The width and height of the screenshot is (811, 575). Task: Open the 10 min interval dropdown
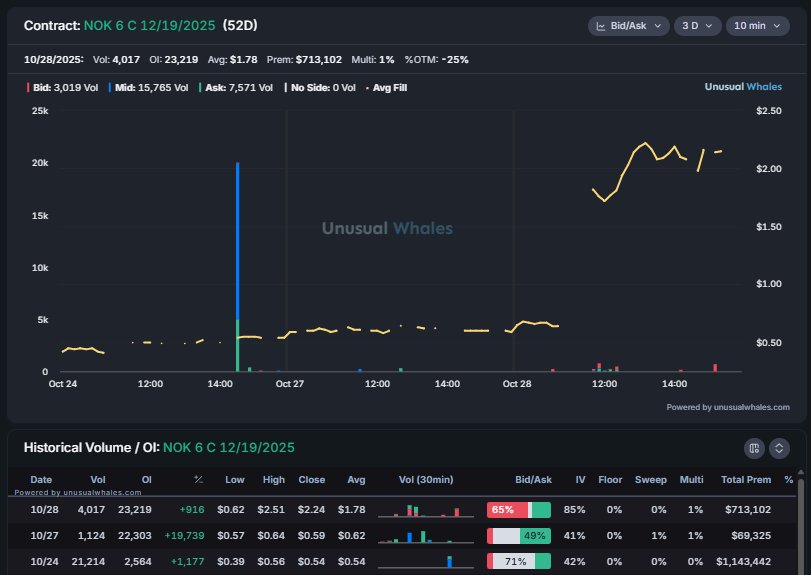(755, 26)
